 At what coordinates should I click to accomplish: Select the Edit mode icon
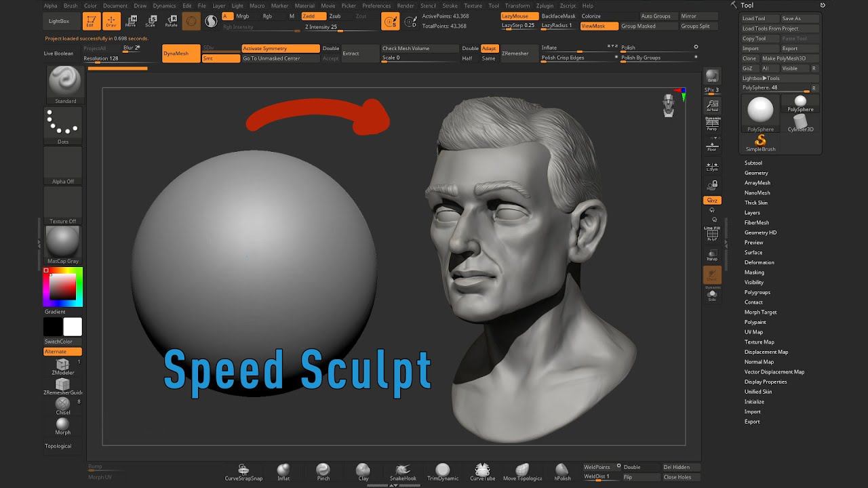pyautogui.click(x=92, y=21)
